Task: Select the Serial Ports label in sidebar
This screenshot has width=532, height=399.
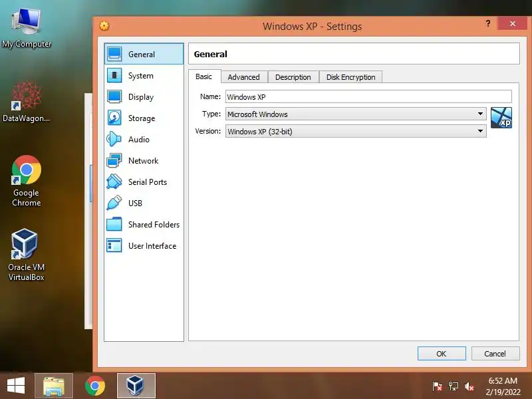Action: 148,182
